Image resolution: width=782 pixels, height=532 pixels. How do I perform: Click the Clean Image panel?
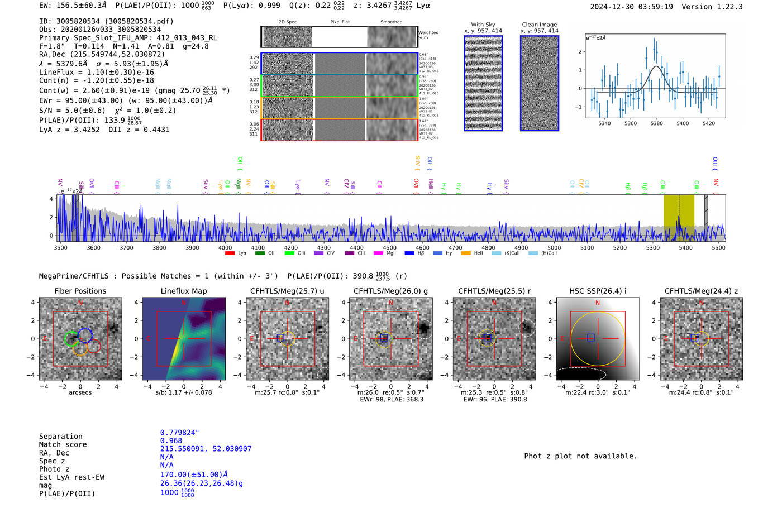[540, 84]
